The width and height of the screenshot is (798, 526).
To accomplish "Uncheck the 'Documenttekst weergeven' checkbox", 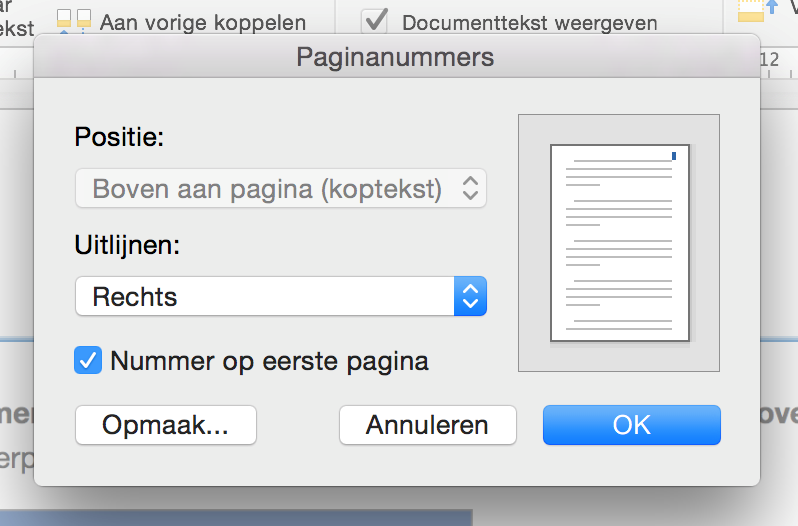I will pyautogui.click(x=375, y=22).
